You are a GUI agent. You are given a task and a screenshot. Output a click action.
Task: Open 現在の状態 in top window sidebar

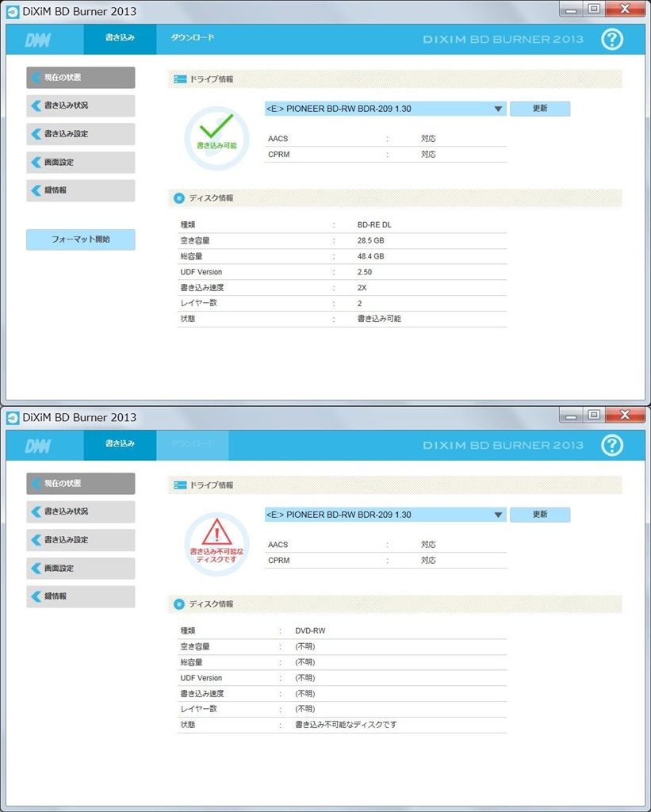click(81, 78)
